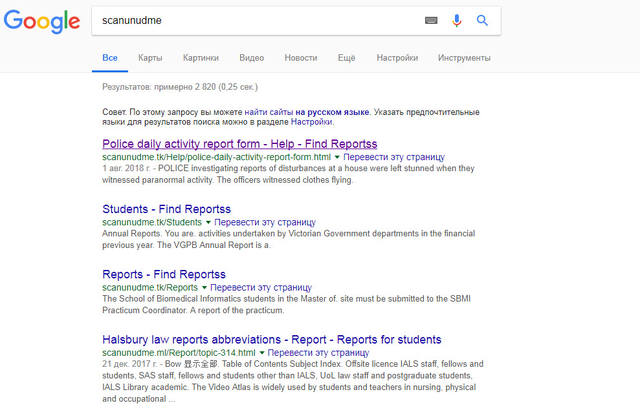Click the URL text scanunudme.tk/Students
The width and height of the screenshot is (640, 412).
click(152, 223)
